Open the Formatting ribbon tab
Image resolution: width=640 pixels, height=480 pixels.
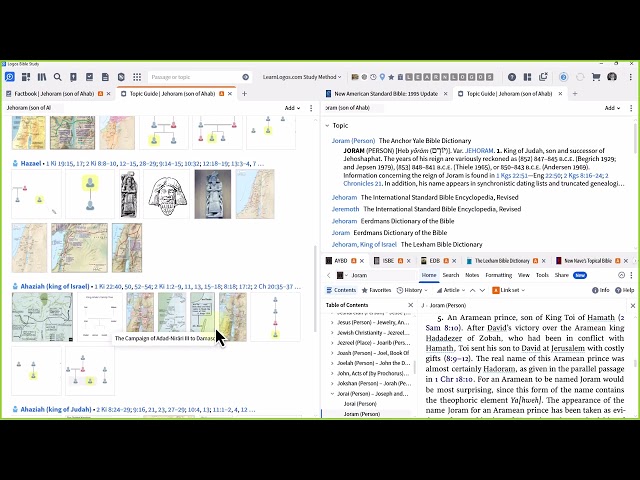(498, 275)
